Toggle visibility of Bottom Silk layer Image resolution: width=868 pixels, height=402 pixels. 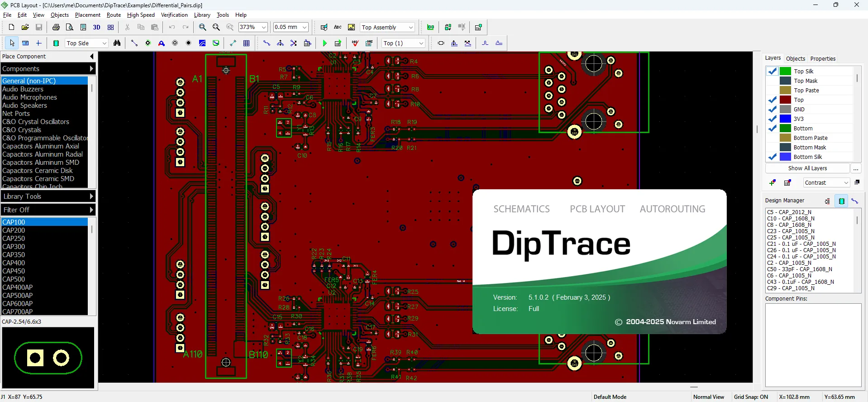[773, 157]
